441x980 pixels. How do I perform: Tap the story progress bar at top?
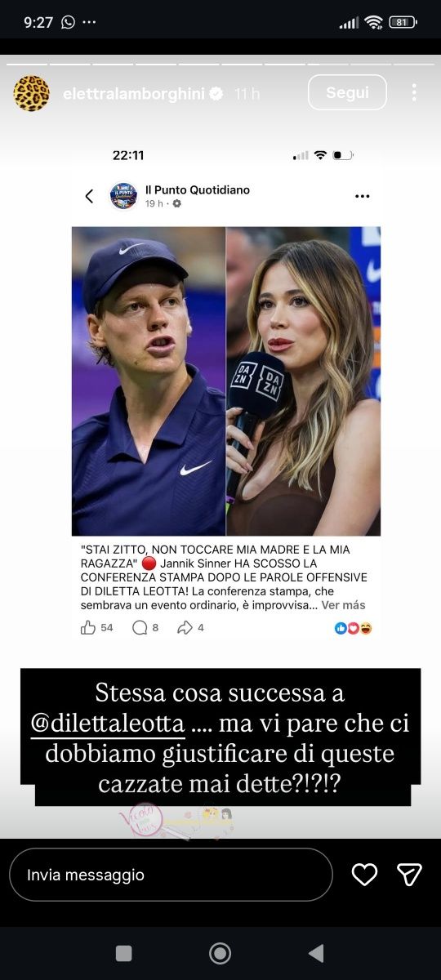click(x=220, y=63)
